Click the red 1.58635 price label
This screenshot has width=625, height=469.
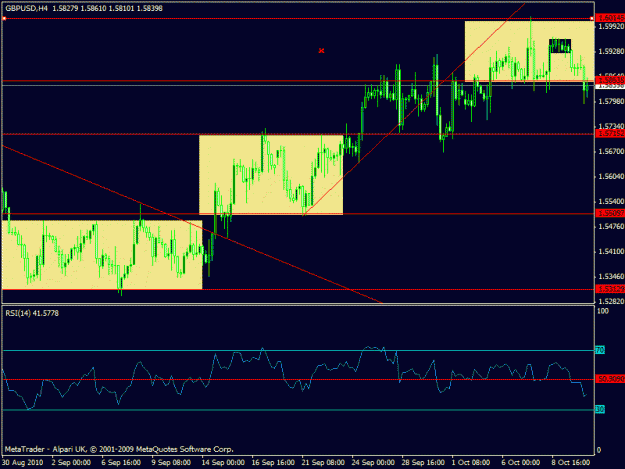coord(610,80)
